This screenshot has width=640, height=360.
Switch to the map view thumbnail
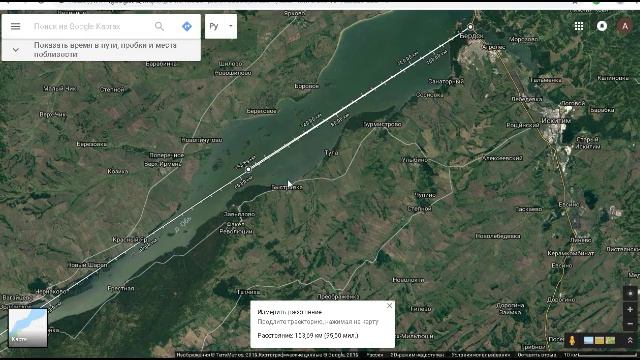tap(28, 328)
